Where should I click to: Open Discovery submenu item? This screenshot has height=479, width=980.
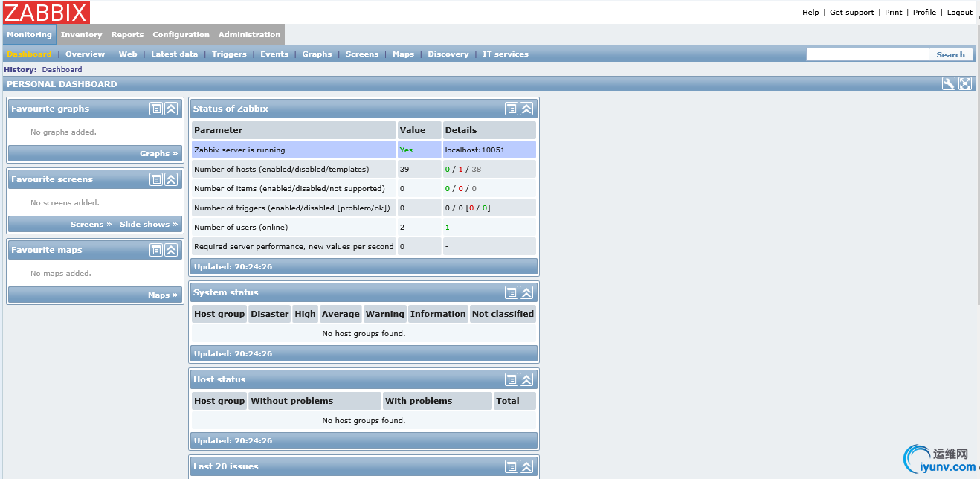point(448,54)
